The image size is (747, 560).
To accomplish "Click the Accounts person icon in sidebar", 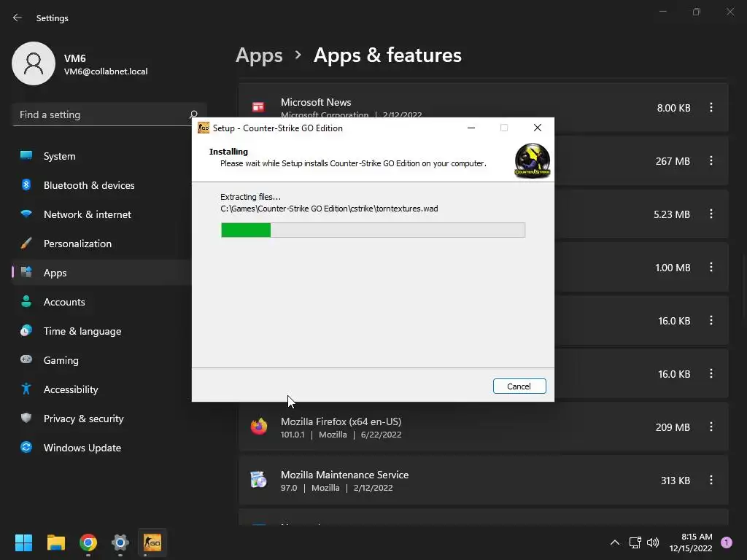I will click(x=26, y=301).
